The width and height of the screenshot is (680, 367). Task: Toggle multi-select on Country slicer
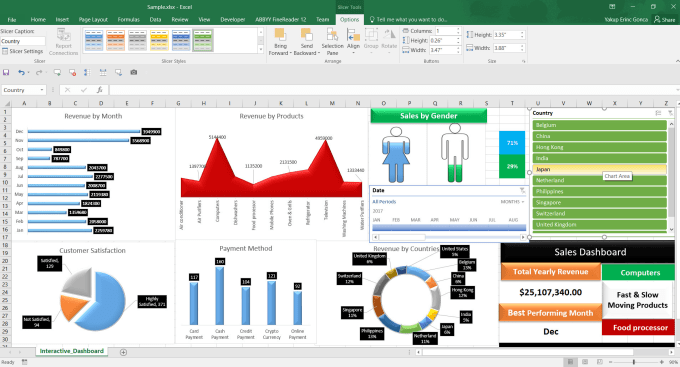coord(658,113)
